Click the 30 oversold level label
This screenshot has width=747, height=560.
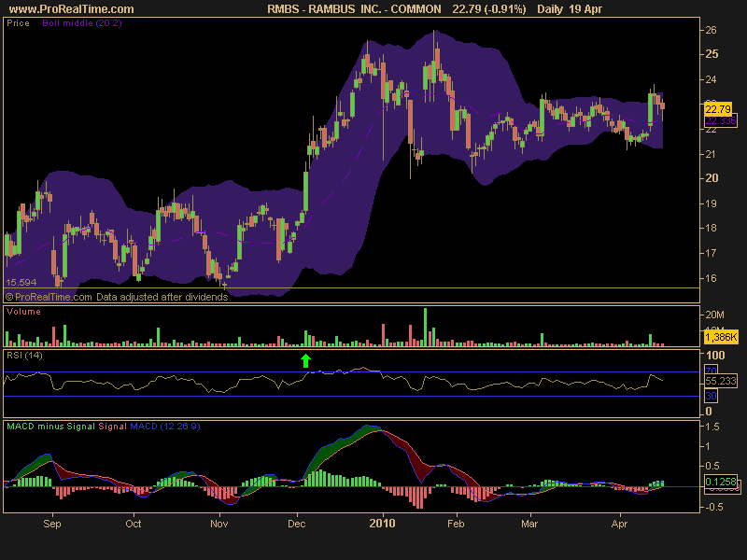pos(711,396)
